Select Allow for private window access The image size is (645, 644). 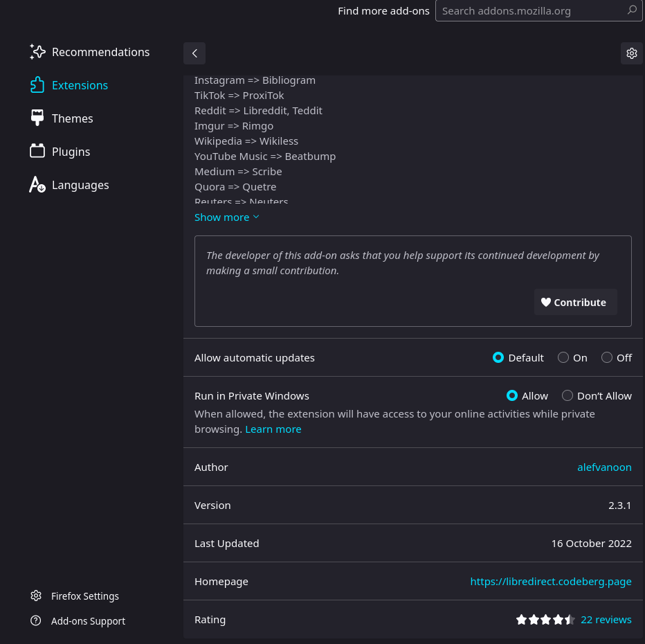tap(513, 395)
